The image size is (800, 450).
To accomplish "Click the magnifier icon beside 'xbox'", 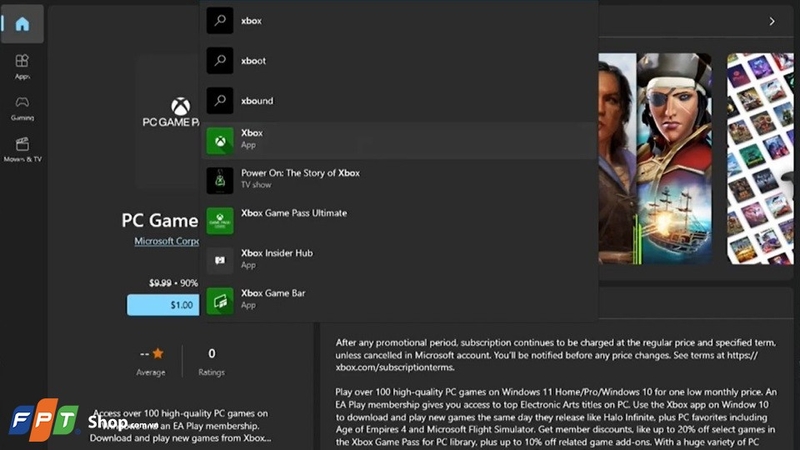I will (x=220, y=20).
